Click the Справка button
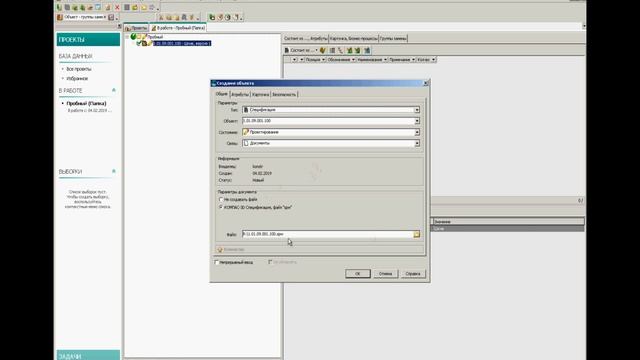 [413, 274]
